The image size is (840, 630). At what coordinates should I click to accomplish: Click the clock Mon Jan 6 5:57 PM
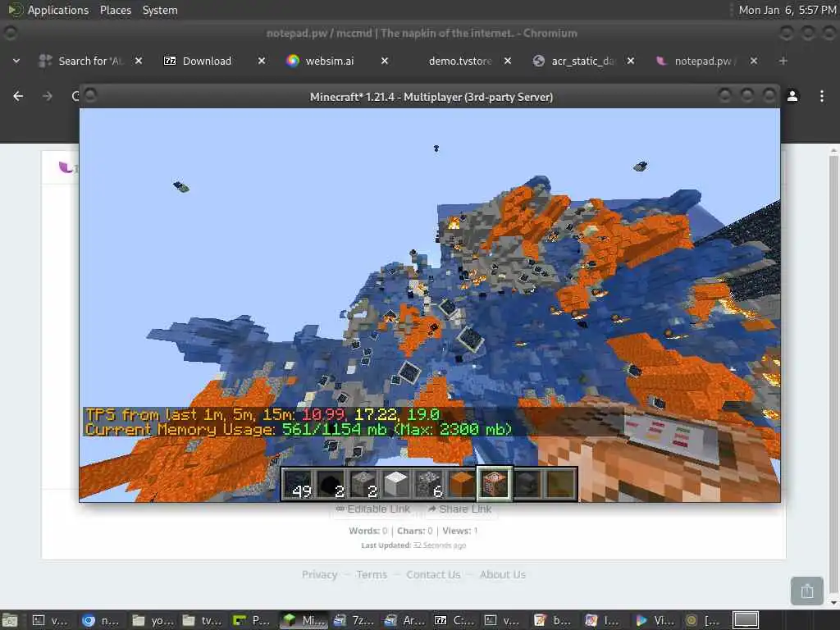[787, 10]
